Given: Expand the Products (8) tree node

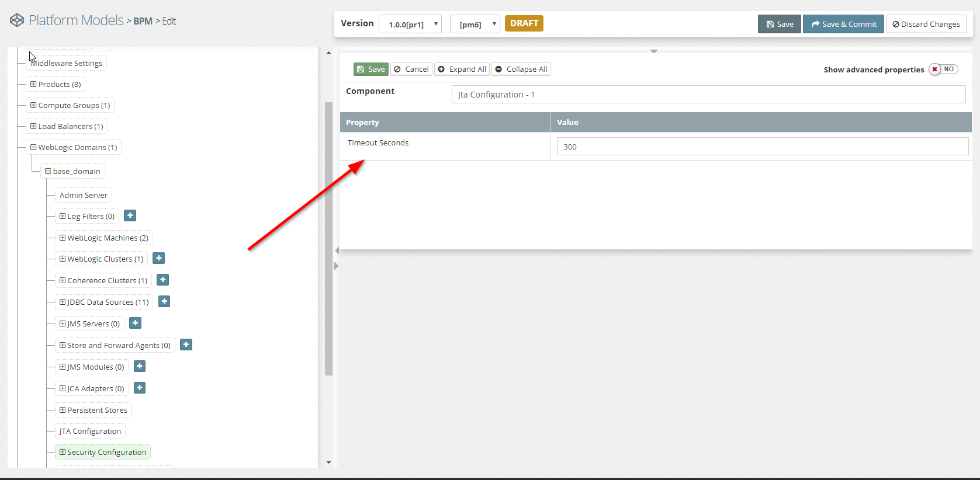Looking at the screenshot, I should point(33,84).
